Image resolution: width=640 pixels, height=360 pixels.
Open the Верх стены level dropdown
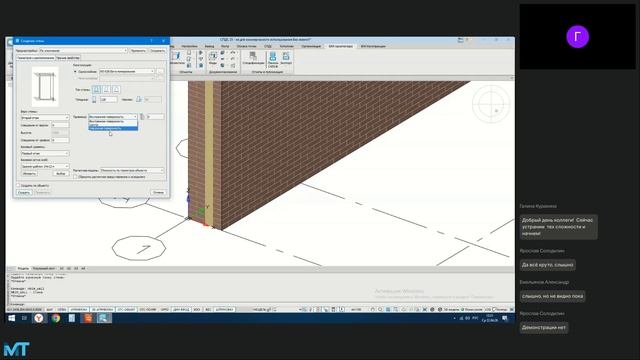(45, 118)
